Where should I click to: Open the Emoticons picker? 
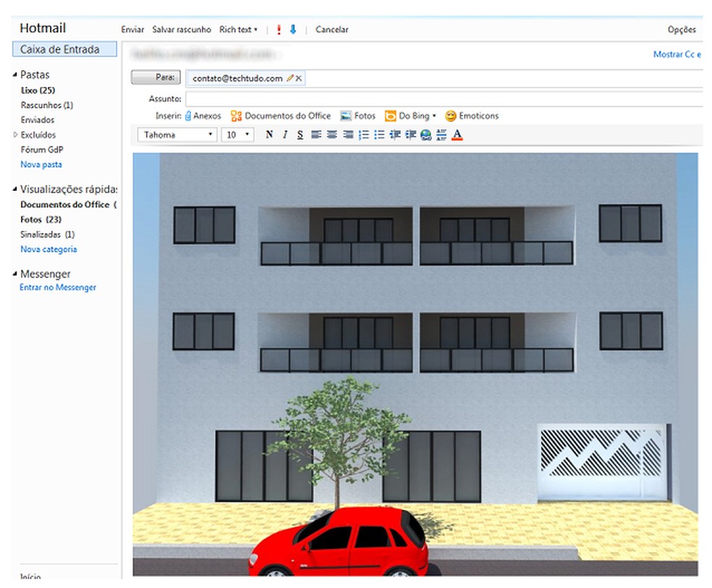(471, 116)
